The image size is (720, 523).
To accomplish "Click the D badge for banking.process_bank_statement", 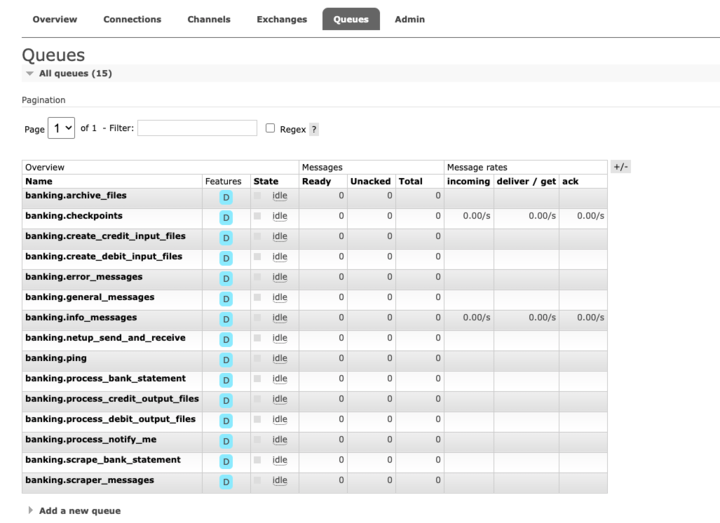I will (x=226, y=380).
